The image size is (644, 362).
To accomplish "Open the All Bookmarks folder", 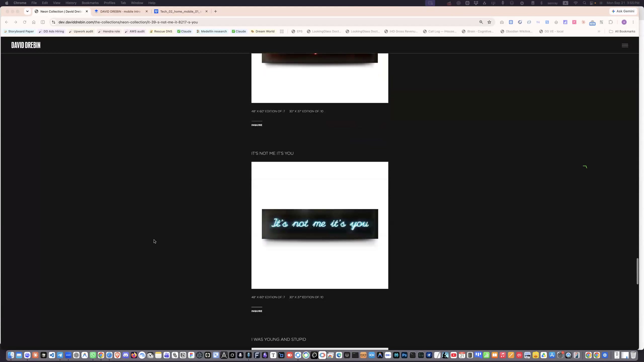I will [x=622, y=31].
